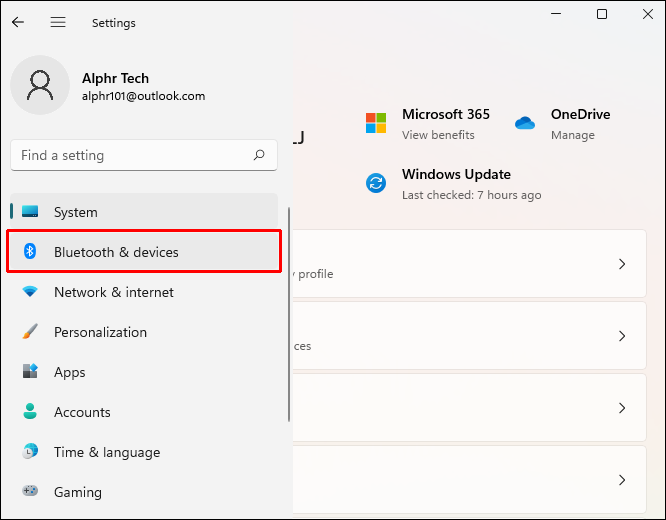Click the magnifier icon in the search box
666x520 pixels.
click(259, 155)
